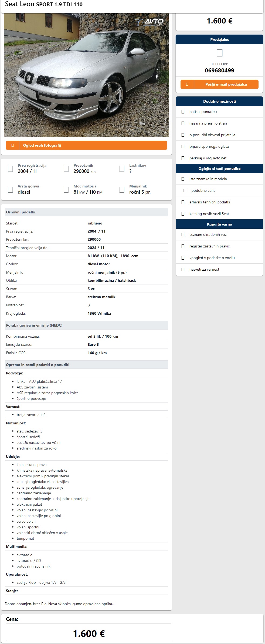The image size is (265, 644).
Task: Click Ogled vseh fotografij button
Action: (86, 145)
